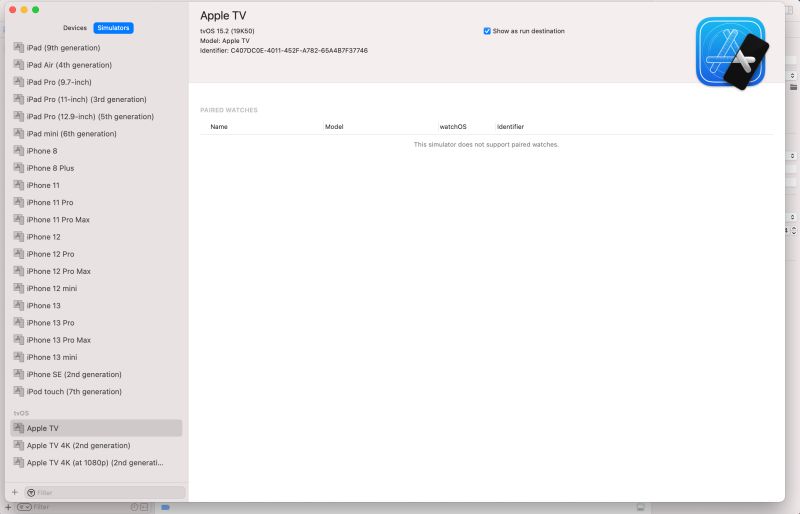Switch to the Devices tab
800x514 pixels.
click(x=74, y=28)
